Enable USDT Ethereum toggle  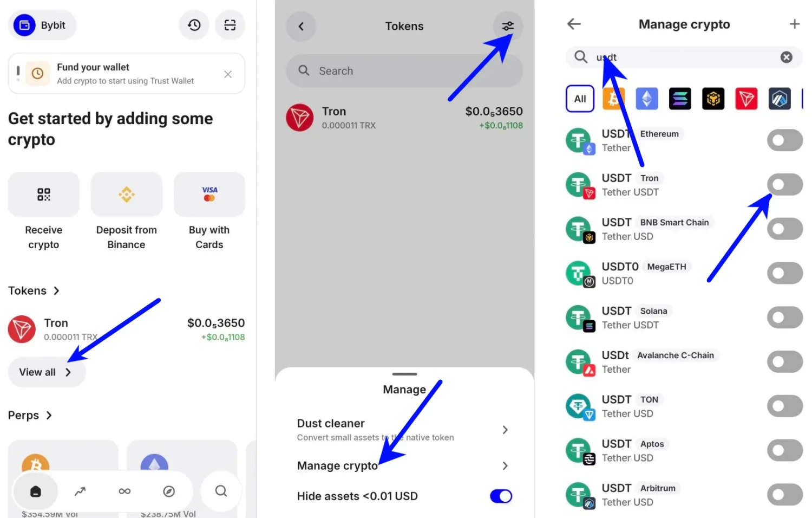tap(785, 140)
